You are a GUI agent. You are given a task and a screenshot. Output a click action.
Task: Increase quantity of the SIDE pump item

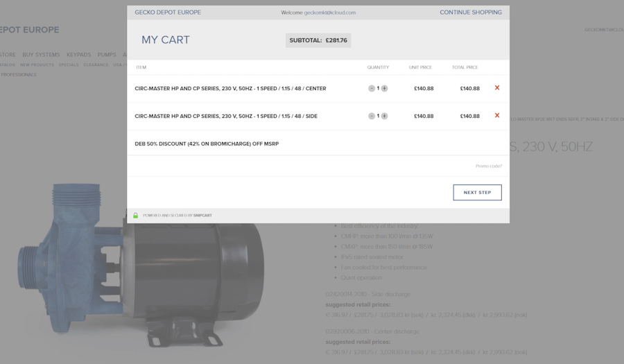[384, 116]
